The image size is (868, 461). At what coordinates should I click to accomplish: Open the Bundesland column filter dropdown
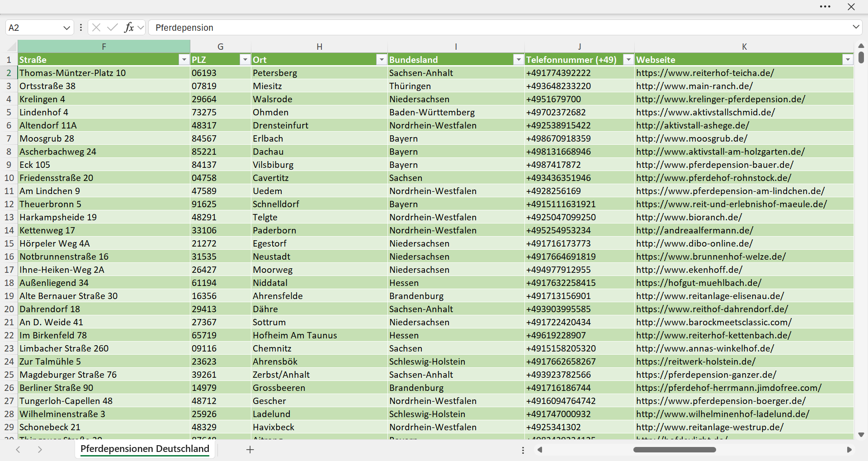tap(519, 60)
